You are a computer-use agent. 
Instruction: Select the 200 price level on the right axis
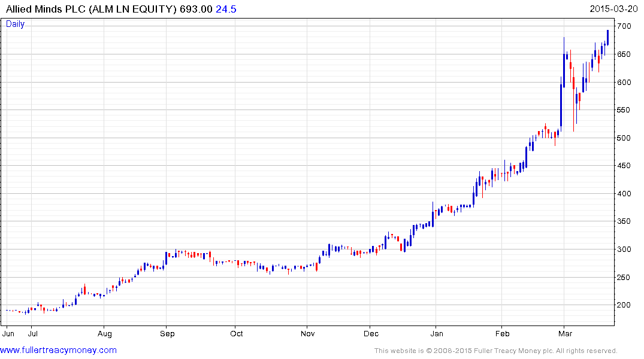[x=624, y=305]
